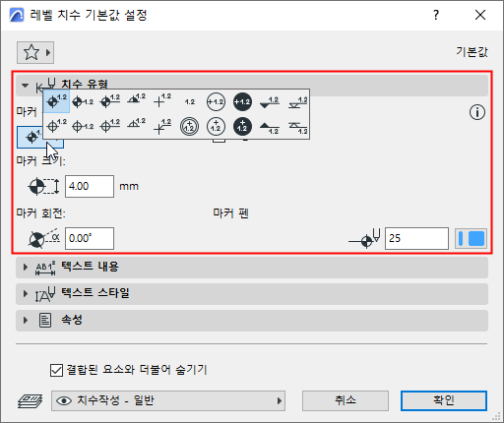Toggle 결합된 요소와 더불어 숨기기 checkbox

pyautogui.click(x=56, y=370)
